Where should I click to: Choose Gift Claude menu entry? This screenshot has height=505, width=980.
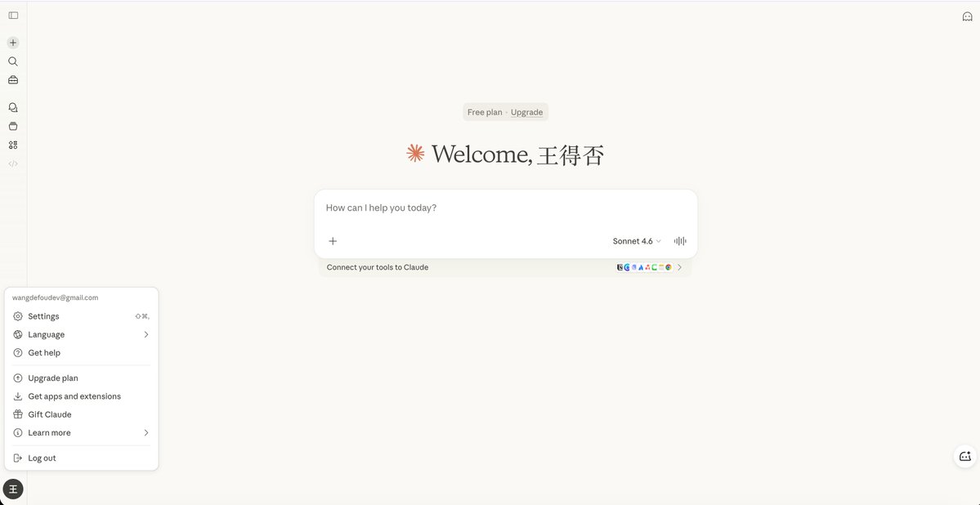click(x=81, y=414)
